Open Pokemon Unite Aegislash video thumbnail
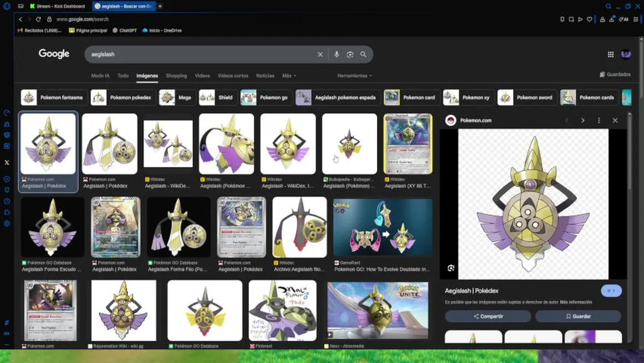The image size is (644, 363). click(x=378, y=311)
